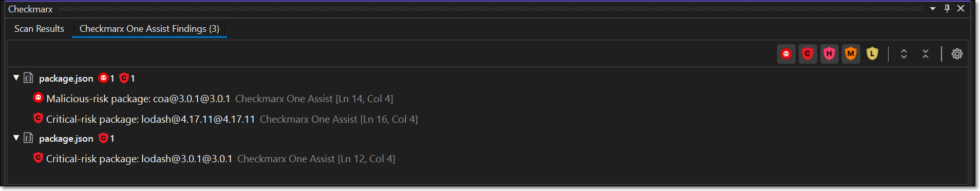Select Checkmarx One Assist Findings tab
The width and height of the screenshot is (980, 191).
(149, 29)
